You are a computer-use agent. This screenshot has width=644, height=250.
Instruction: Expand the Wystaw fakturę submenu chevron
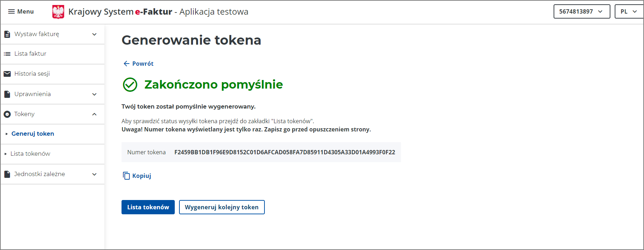point(94,34)
